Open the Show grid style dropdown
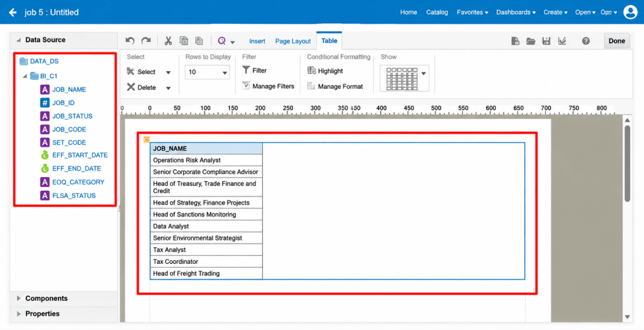The height and width of the screenshot is (330, 644). coord(423,74)
